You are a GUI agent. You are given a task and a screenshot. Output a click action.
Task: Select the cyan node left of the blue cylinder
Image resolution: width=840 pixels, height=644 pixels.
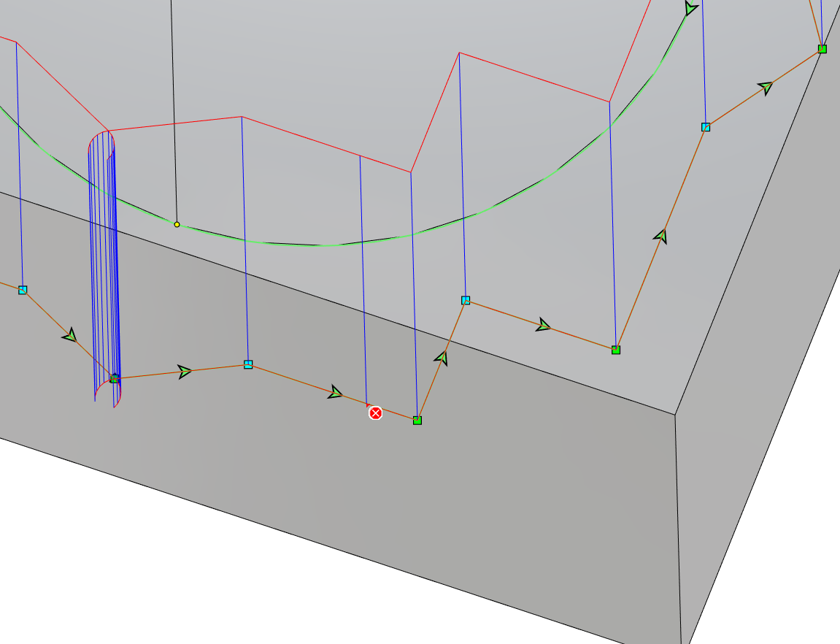click(x=23, y=290)
